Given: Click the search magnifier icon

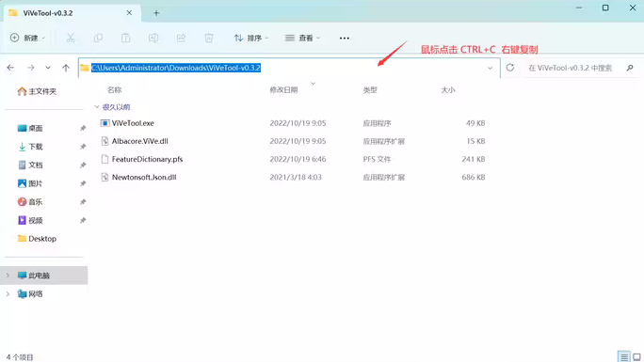Looking at the screenshot, I should point(630,68).
